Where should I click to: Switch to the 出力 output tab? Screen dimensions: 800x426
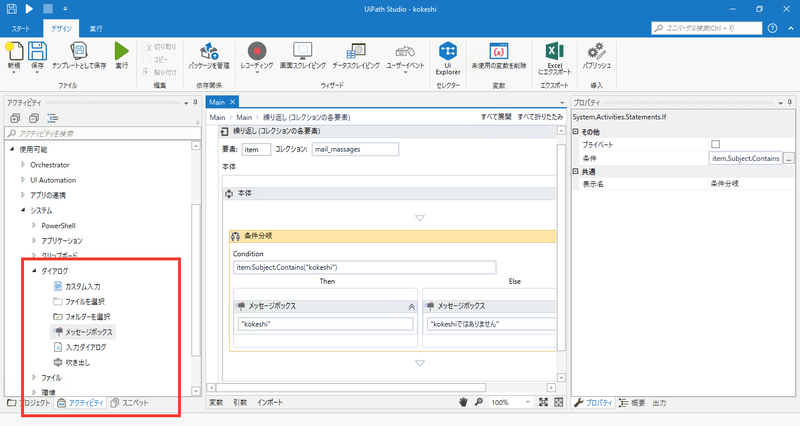point(659,403)
